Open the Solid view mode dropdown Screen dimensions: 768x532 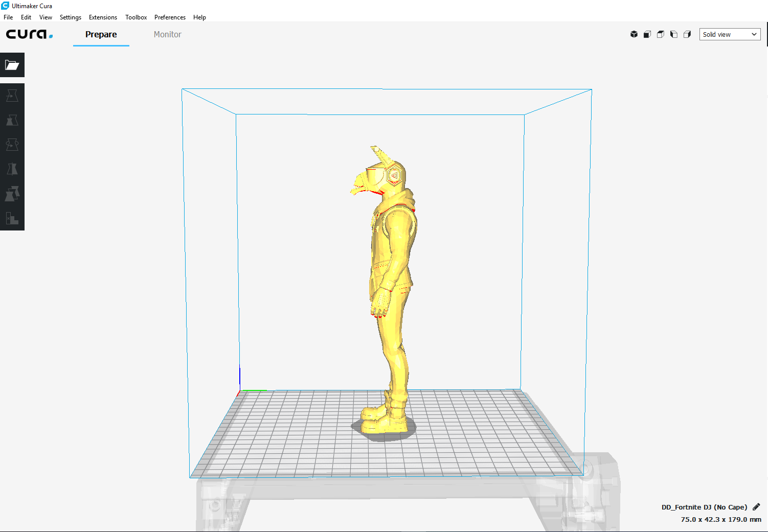pyautogui.click(x=730, y=34)
